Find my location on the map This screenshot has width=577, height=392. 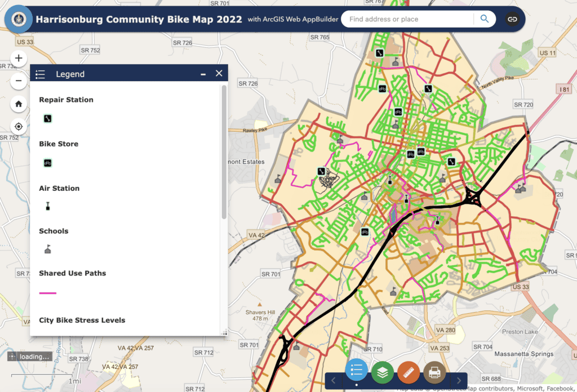(19, 127)
